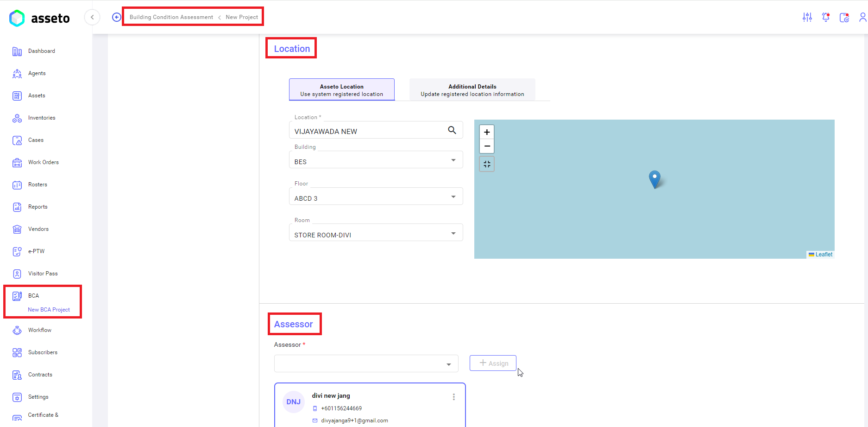This screenshot has width=868, height=427.
Task: Zoom in on the map
Action: [487, 132]
